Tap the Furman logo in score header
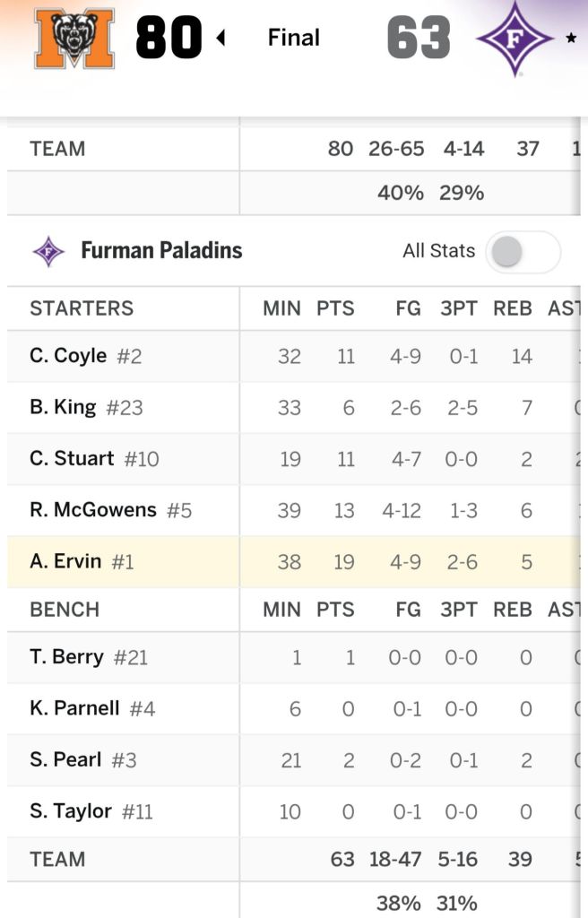The height and width of the screenshot is (918, 588). point(514,38)
